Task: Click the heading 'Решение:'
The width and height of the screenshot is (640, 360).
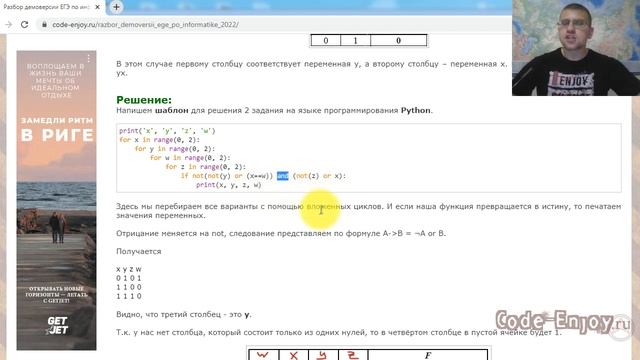Action: coord(144,100)
